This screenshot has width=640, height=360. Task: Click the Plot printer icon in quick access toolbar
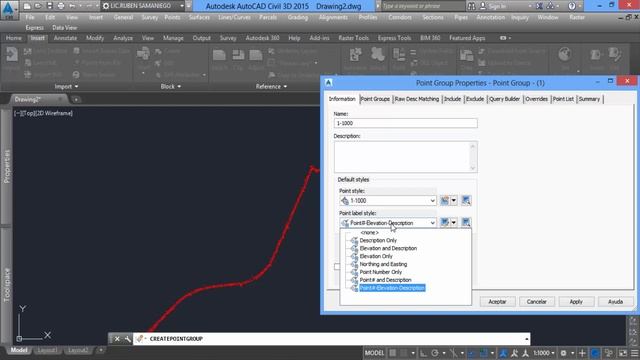pos(61,6)
